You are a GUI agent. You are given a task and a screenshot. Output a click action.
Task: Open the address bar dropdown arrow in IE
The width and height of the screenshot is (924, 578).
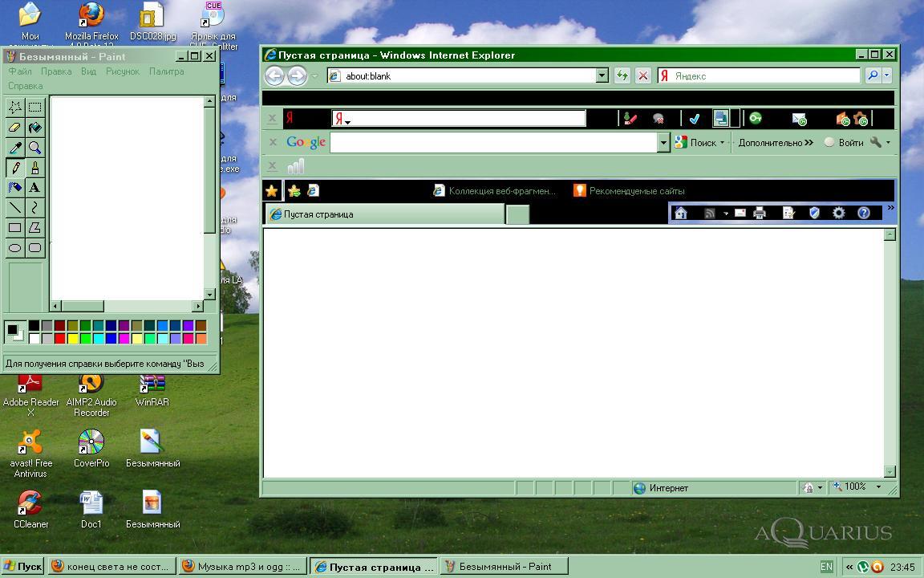602,75
